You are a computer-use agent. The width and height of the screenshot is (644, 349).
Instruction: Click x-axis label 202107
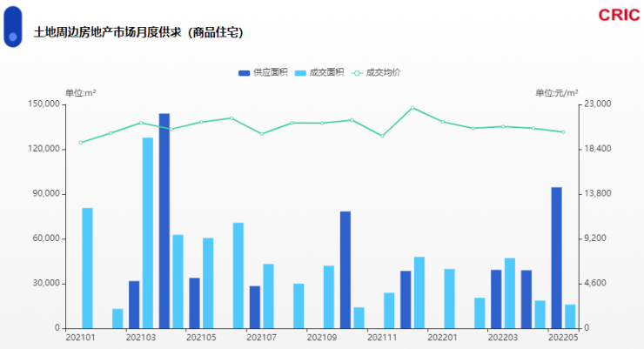262,338
